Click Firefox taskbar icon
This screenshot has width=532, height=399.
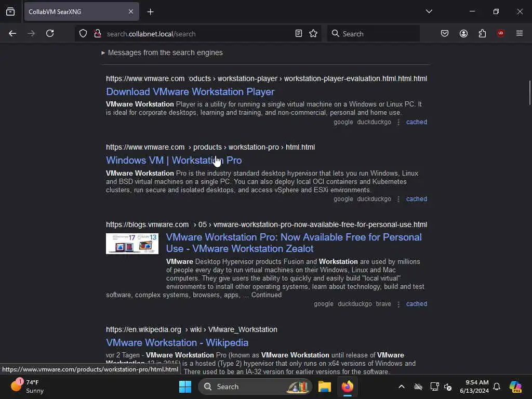(348, 387)
